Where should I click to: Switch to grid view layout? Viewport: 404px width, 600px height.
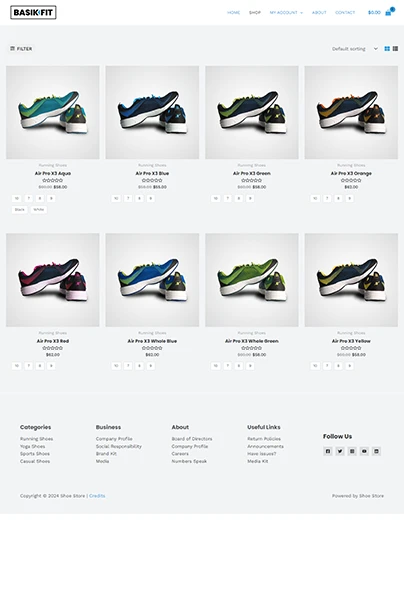tap(387, 49)
